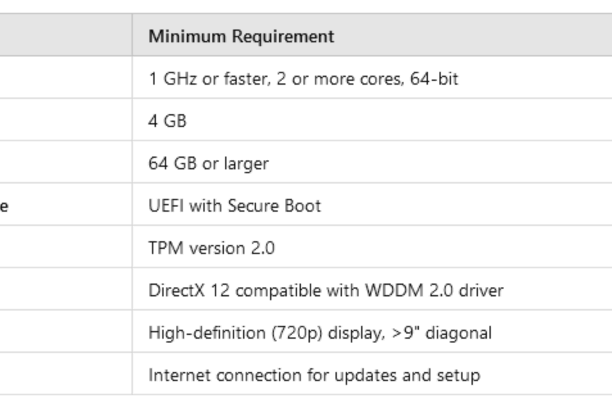Click the empty header cell left of 'Minimum Requirement'
612x408 pixels.
[x=65, y=36]
